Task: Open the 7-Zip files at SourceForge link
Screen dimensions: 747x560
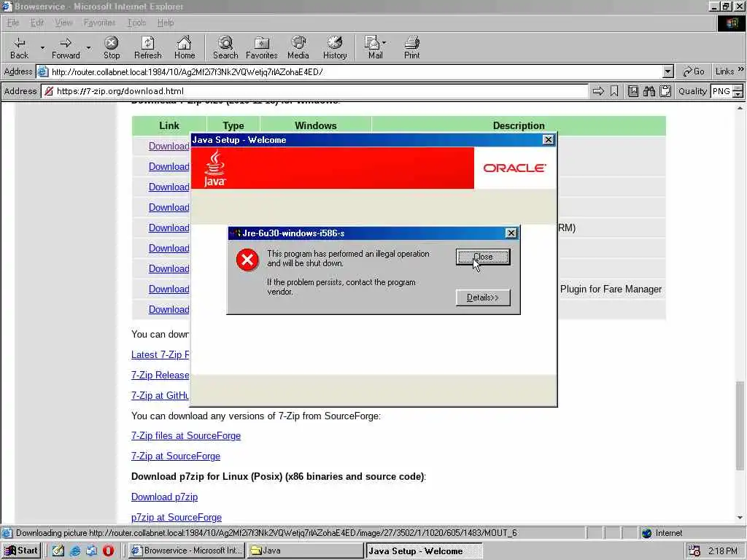Action: (186, 436)
